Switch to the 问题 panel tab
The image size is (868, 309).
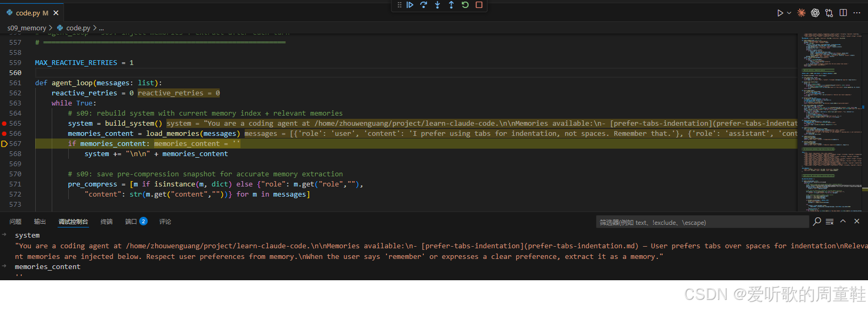[15, 222]
